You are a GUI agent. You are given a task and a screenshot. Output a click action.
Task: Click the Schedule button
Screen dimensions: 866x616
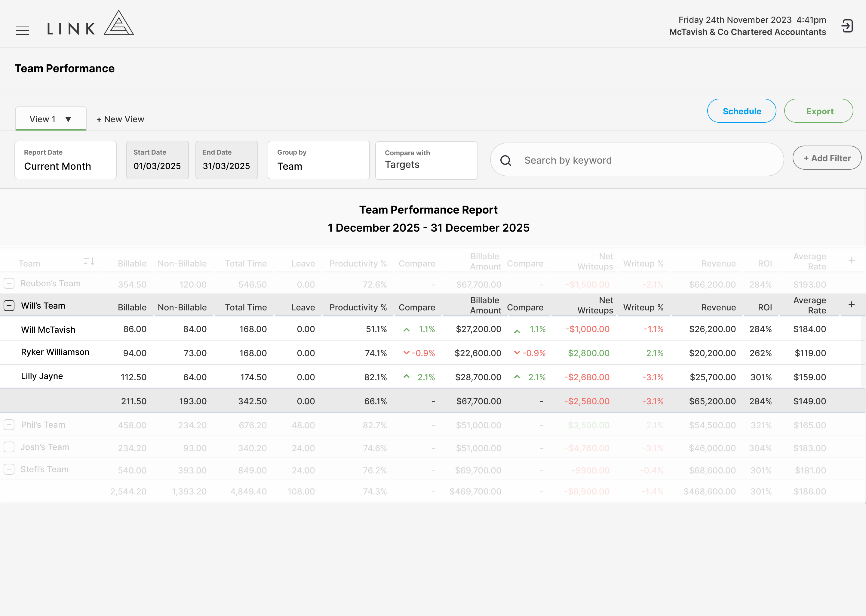742,111
